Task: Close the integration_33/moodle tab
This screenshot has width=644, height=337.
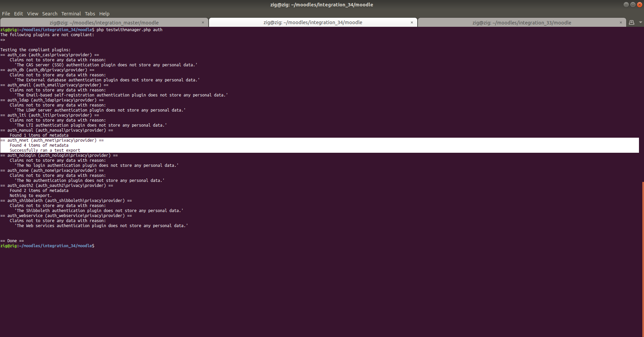Action: click(621, 22)
